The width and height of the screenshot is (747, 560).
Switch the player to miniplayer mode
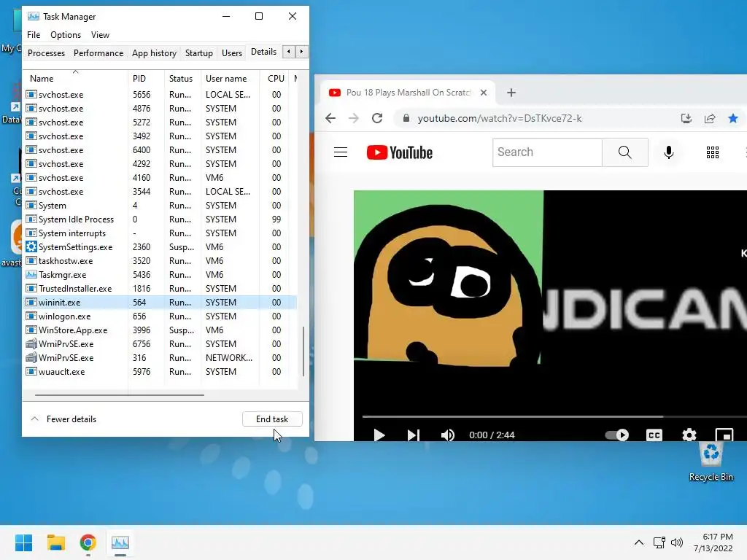[x=724, y=435]
